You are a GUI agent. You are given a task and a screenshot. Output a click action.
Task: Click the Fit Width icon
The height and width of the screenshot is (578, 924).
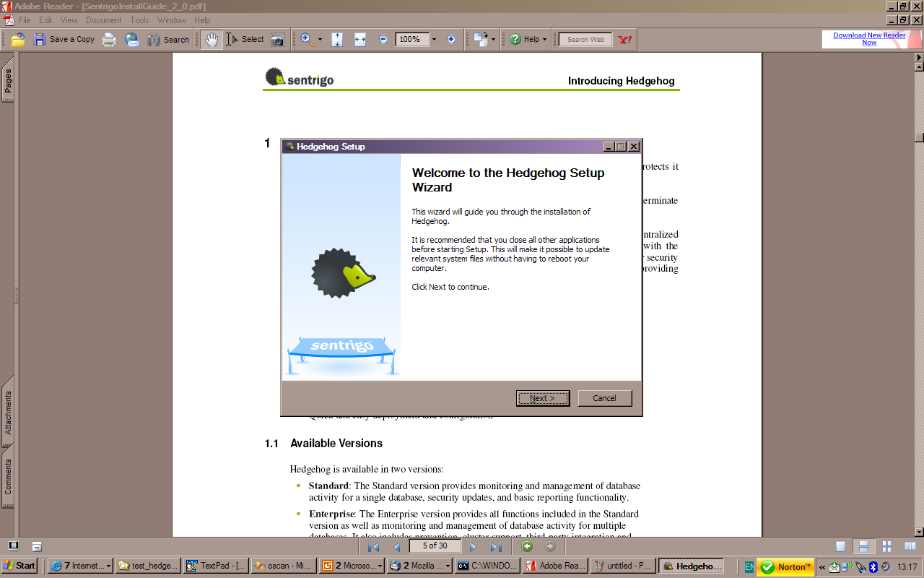360,40
